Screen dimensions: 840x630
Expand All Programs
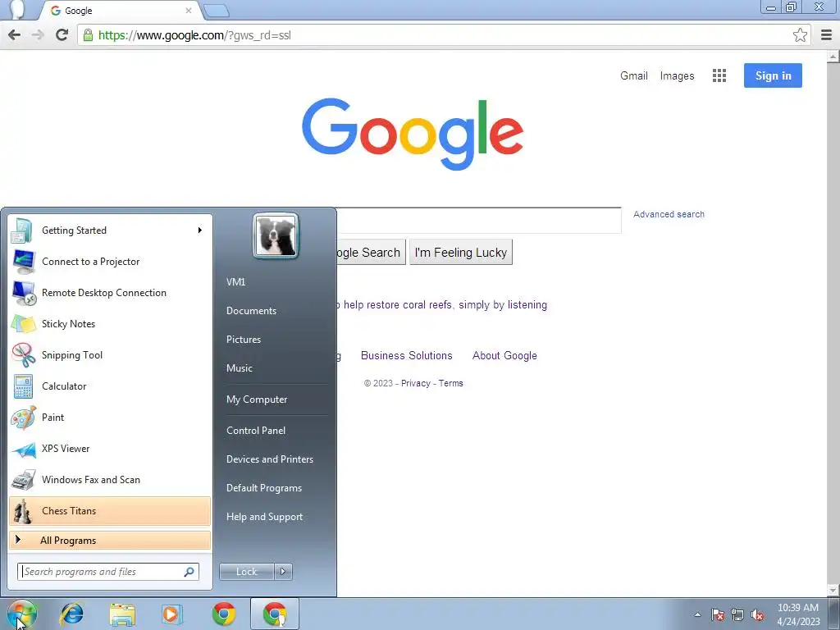point(110,541)
